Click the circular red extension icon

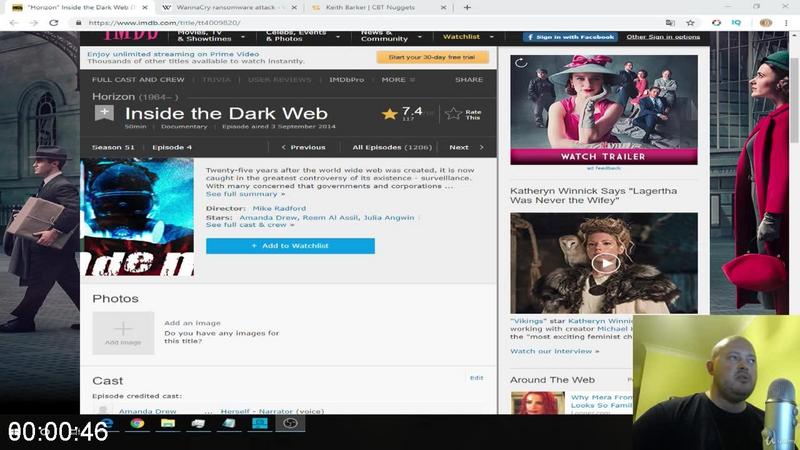[716, 23]
